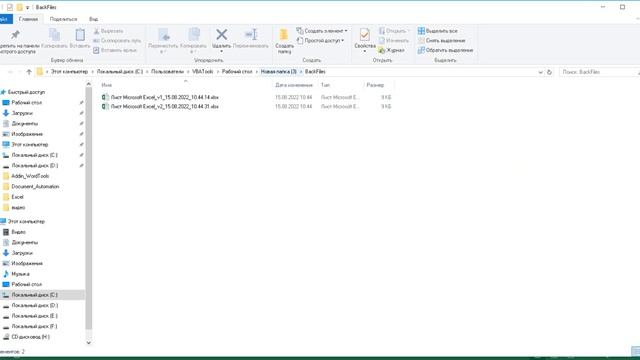The width and height of the screenshot is (640, 360).
Task: Click the Paste ribbon icon
Action: (x=80, y=35)
